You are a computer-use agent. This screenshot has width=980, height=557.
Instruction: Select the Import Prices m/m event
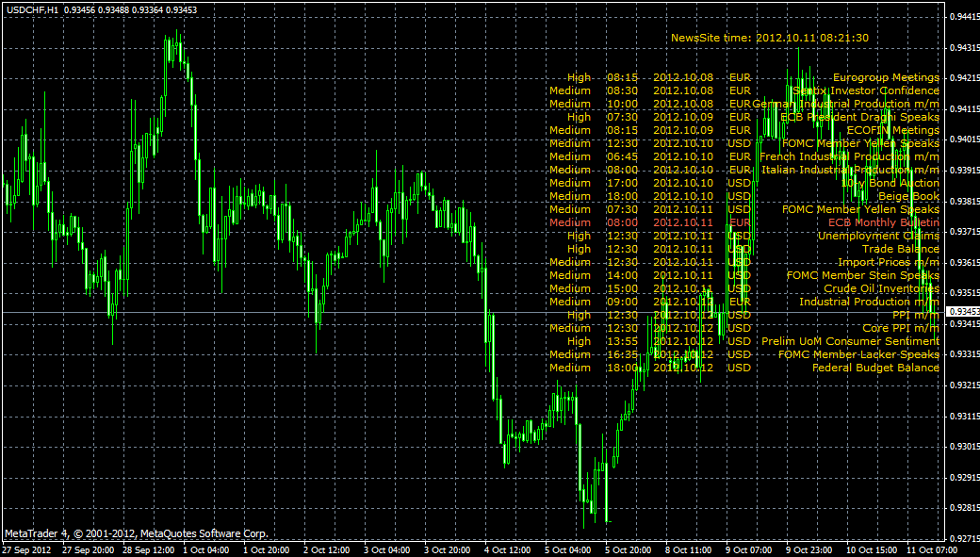(888, 262)
